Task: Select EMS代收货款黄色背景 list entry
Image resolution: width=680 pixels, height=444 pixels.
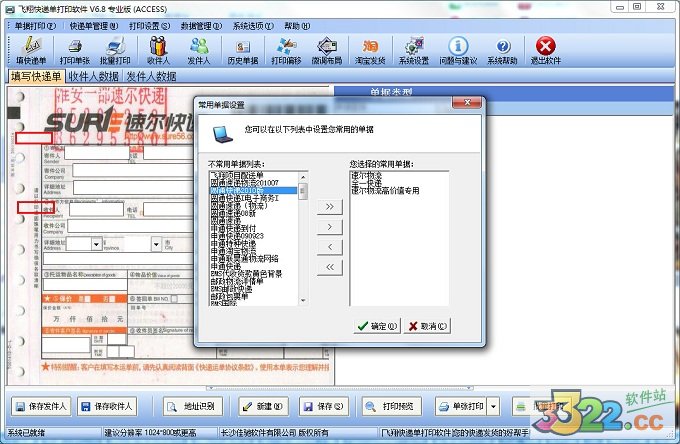Action: pos(246,274)
